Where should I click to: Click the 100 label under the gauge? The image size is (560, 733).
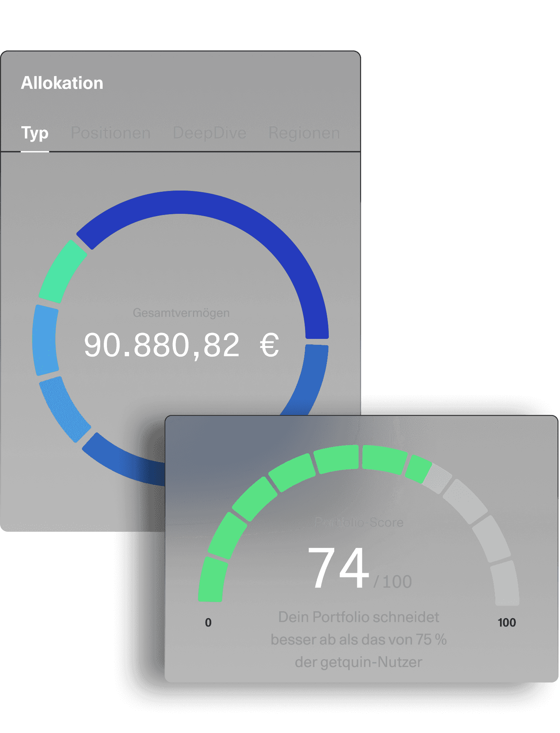tap(507, 623)
